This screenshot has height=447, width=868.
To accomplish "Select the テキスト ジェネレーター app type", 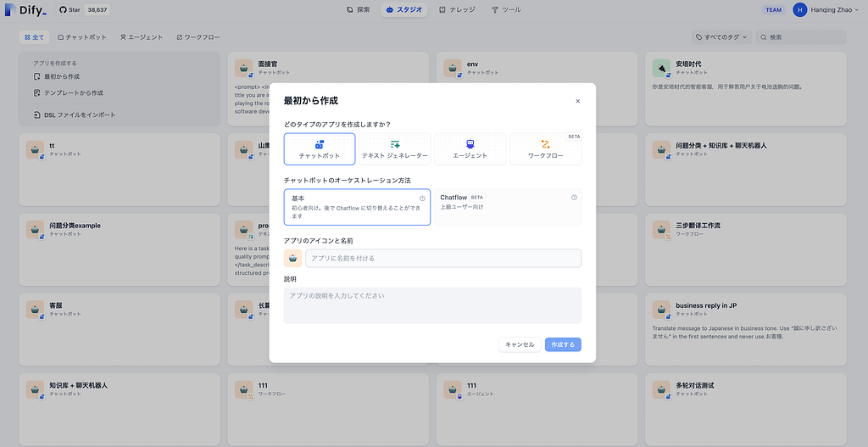I will pyautogui.click(x=395, y=149).
